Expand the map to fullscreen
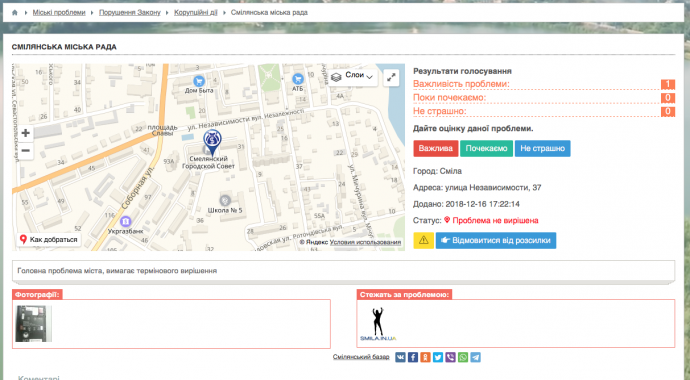Image resolution: width=690 pixels, height=380 pixels. 391,78
